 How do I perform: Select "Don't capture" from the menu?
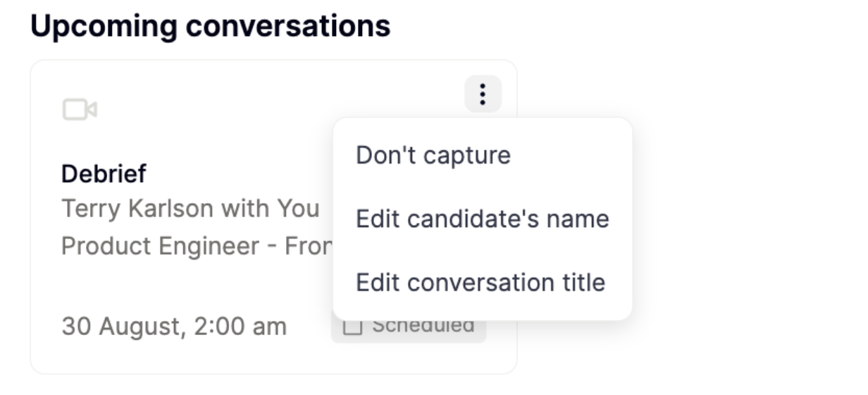433,155
